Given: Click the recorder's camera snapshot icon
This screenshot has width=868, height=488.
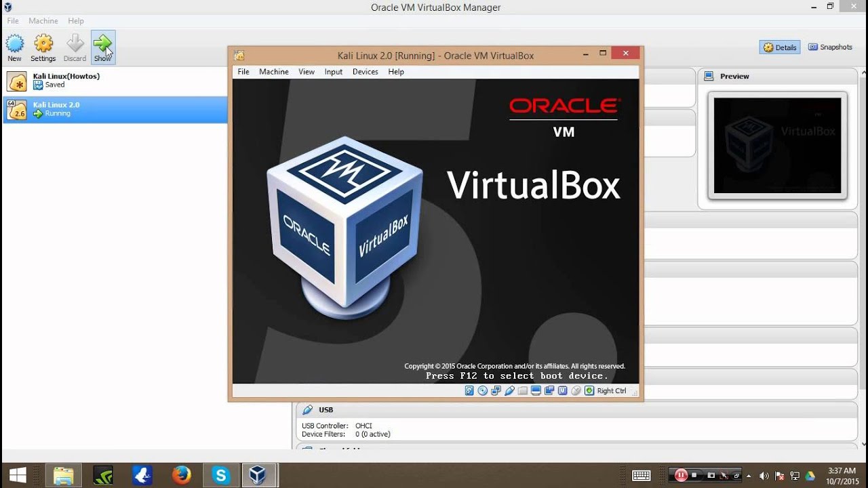Looking at the screenshot, I should (x=711, y=475).
